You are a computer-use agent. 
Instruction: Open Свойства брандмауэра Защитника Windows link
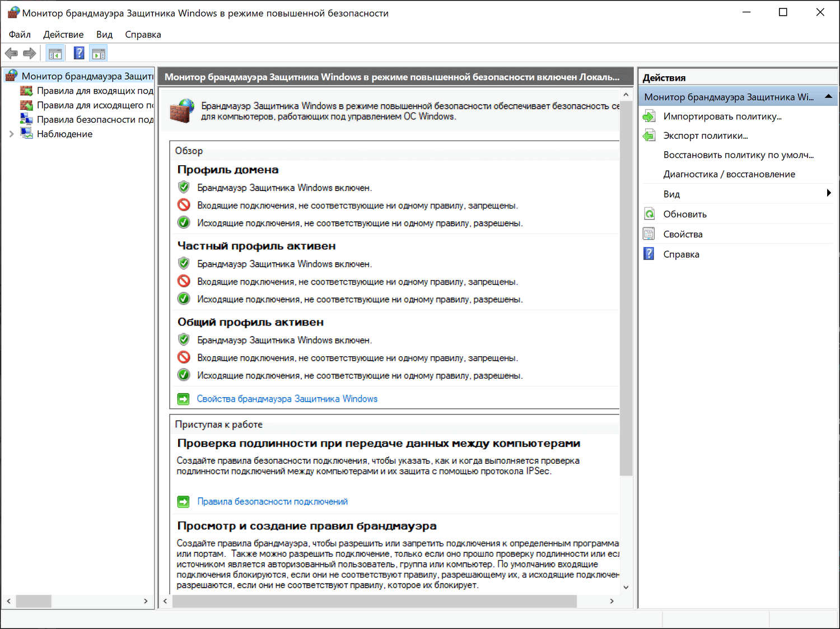coord(287,399)
